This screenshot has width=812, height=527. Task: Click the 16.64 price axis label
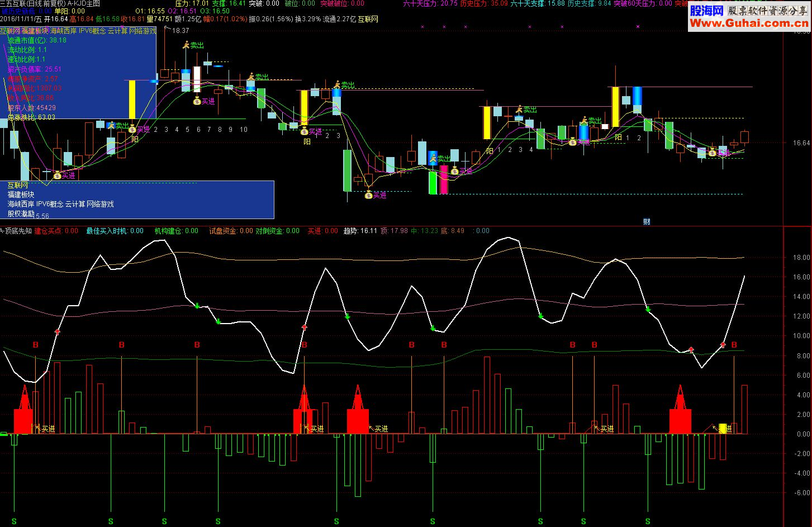click(801, 143)
